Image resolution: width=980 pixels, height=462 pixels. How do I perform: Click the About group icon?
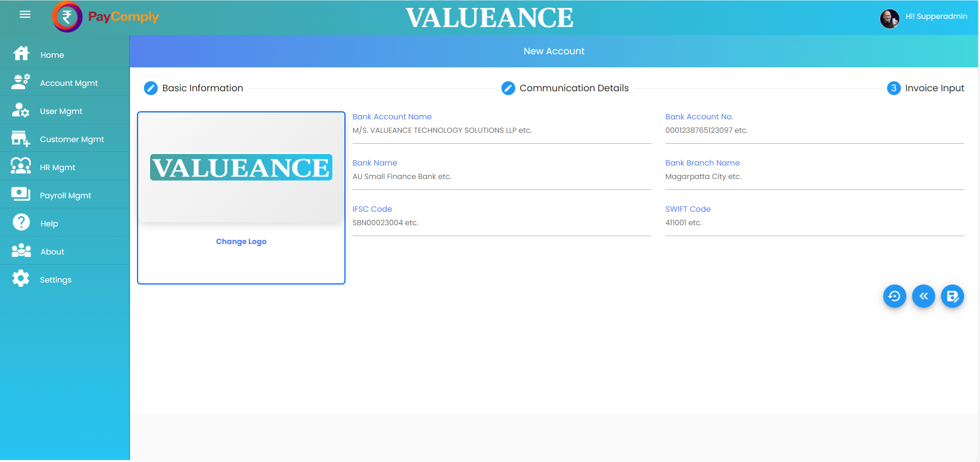click(21, 250)
